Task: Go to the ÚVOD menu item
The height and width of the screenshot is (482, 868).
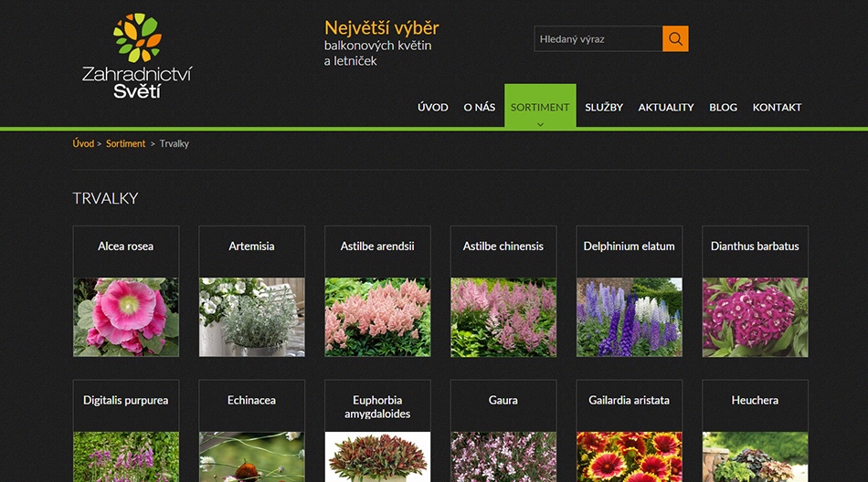Action: pyautogui.click(x=433, y=108)
